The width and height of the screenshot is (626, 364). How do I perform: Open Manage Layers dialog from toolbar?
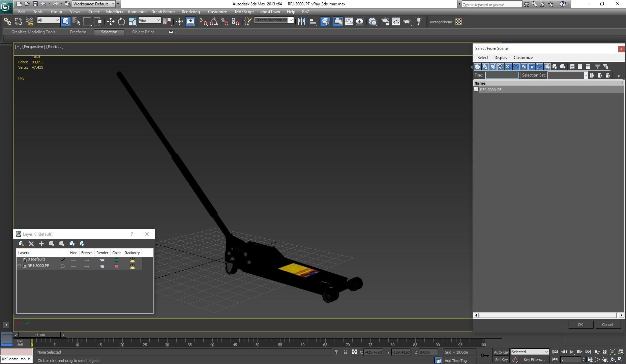pos(325,22)
